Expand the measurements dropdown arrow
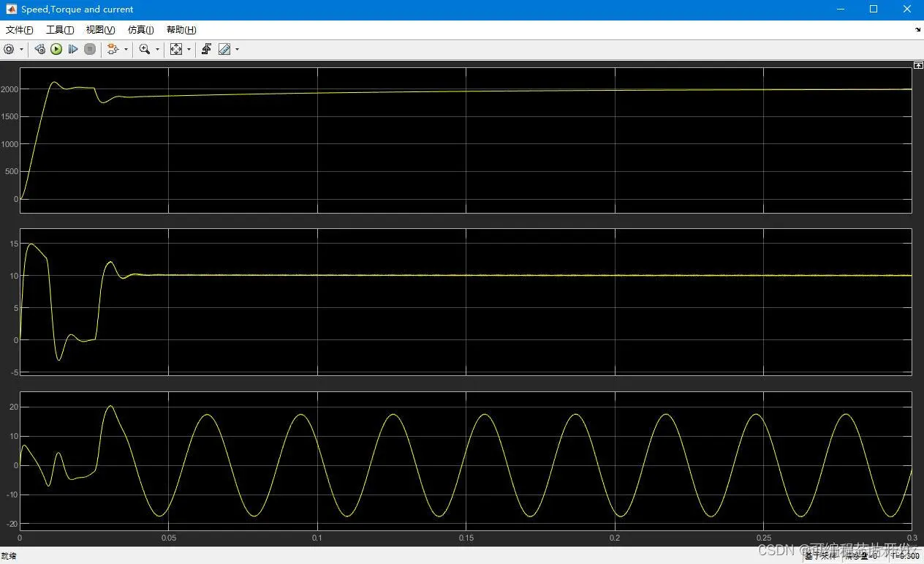This screenshot has width=924, height=564. [x=237, y=50]
